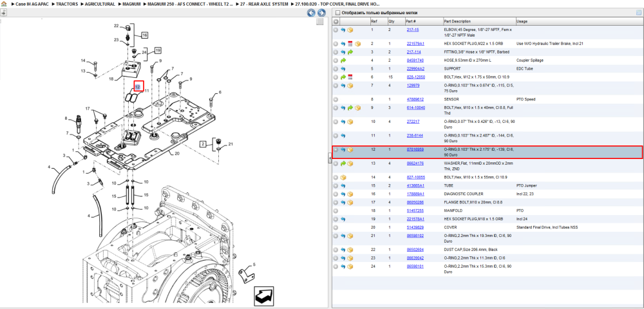Viewport: 644px width, 309px height.
Task: Click blue arrow icon in TUBE 413665A1 row
Action: coord(343,186)
